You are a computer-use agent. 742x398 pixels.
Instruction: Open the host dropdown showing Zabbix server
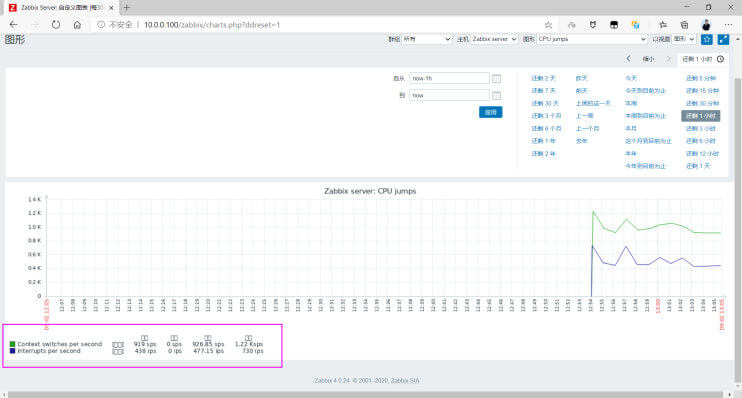click(494, 39)
